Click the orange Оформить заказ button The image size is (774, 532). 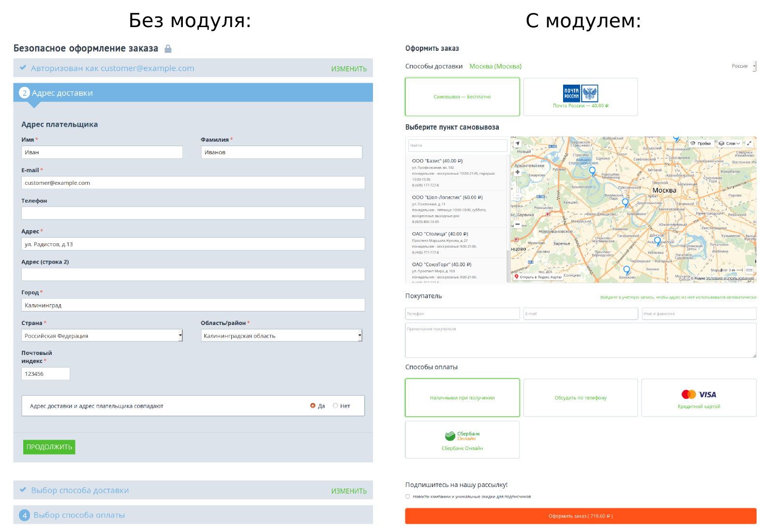click(x=580, y=516)
